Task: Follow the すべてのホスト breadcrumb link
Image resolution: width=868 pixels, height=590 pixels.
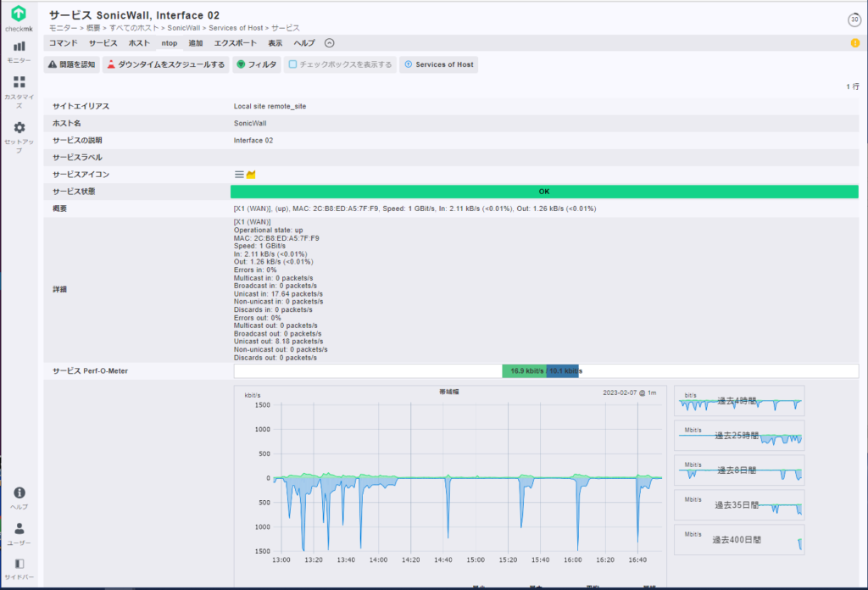Action: [x=134, y=28]
